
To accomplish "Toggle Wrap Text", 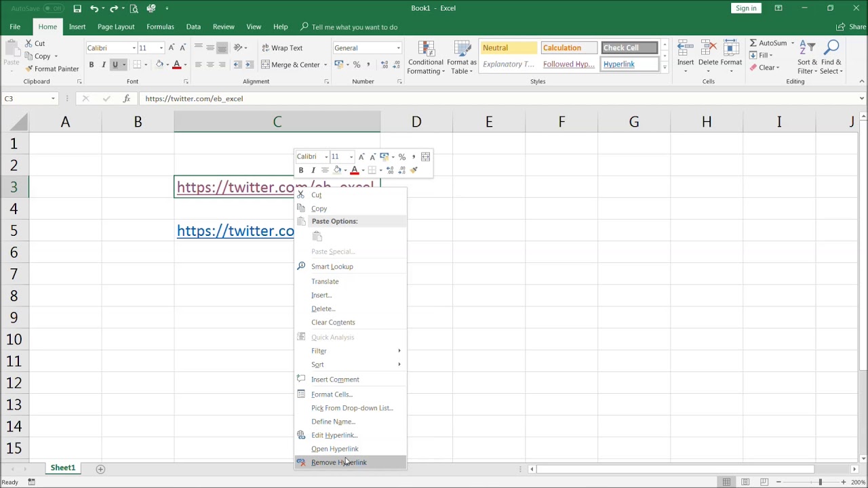I will tap(281, 48).
